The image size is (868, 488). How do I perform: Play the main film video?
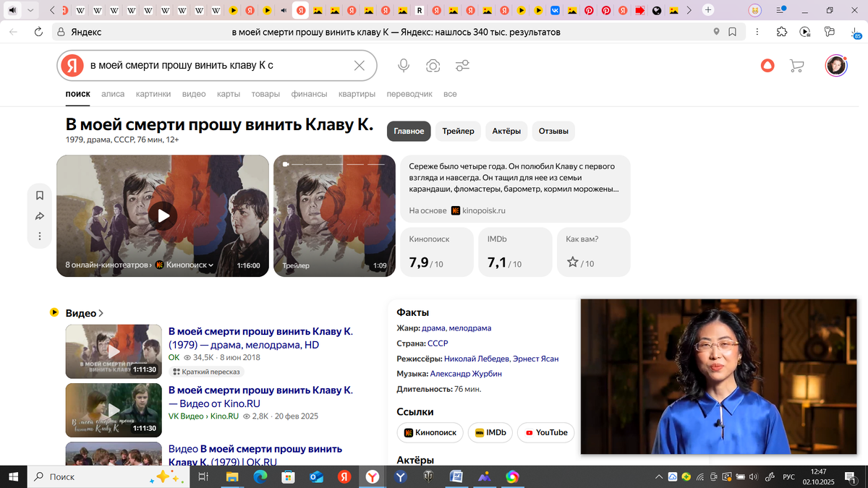pos(163,215)
